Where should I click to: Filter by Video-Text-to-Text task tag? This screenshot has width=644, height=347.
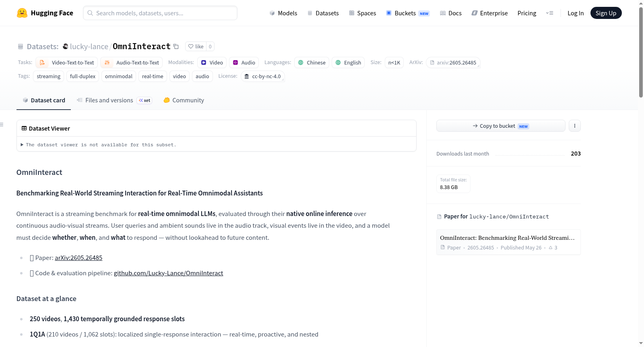coord(67,62)
